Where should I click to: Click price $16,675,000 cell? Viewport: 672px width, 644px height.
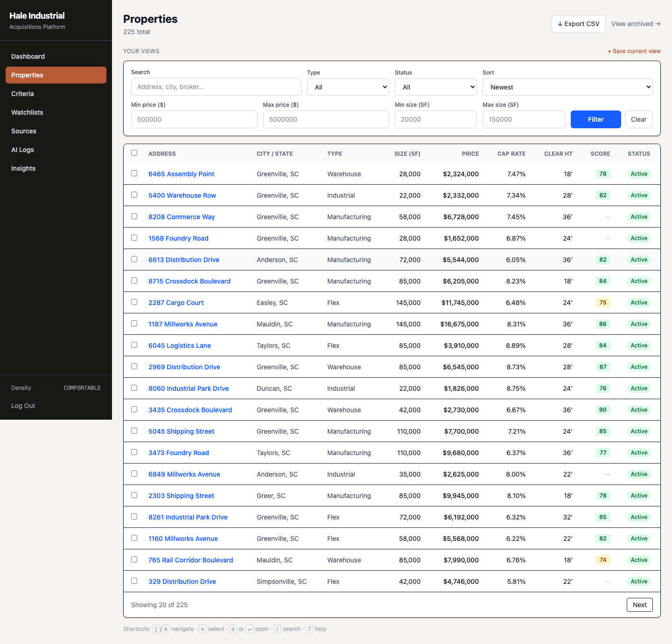click(459, 324)
